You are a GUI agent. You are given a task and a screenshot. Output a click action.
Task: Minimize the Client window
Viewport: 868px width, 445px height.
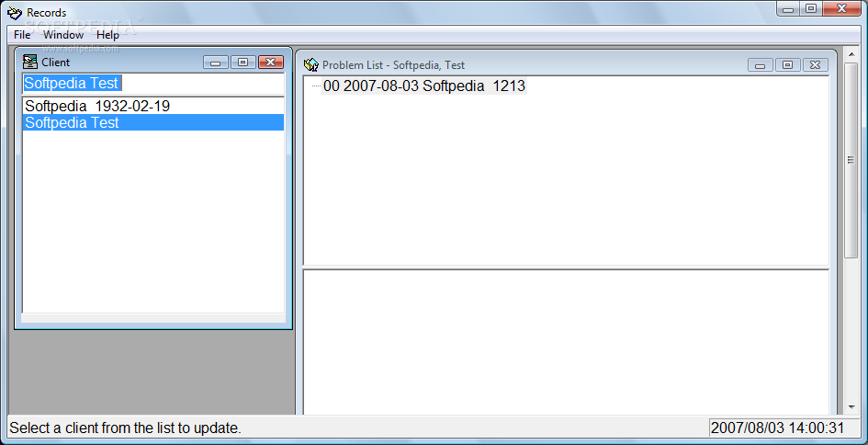point(215,63)
